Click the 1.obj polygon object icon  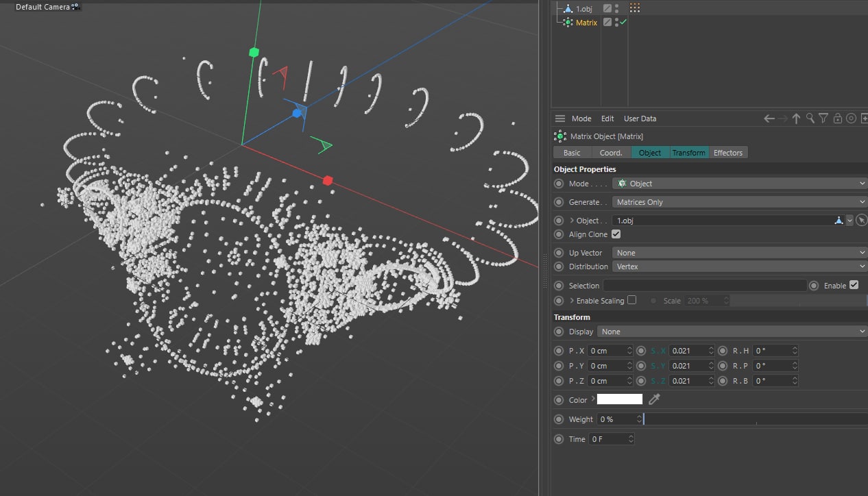click(x=567, y=8)
